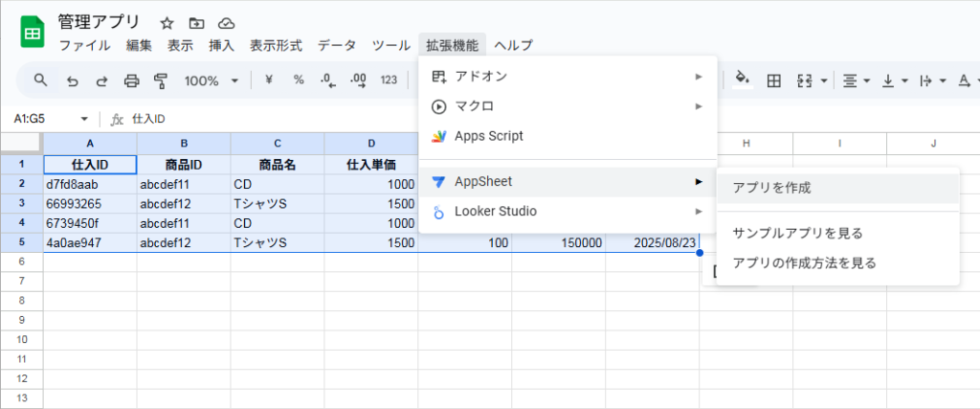Expand the アドオン submenu

coord(568,76)
